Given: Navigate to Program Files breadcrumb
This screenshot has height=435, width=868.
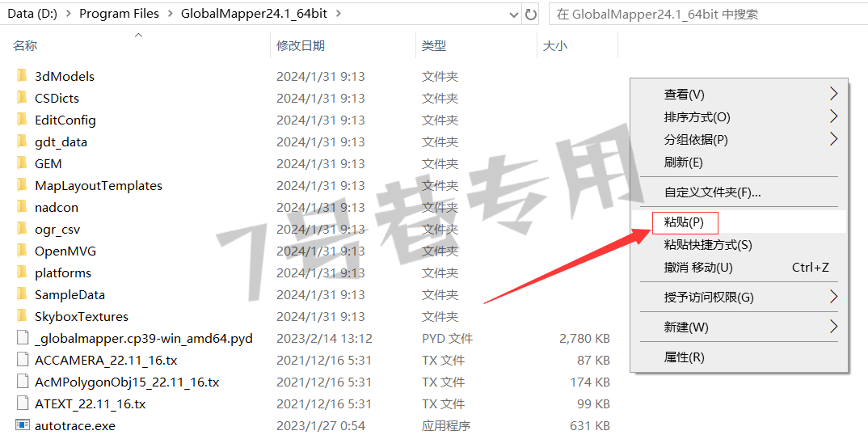Looking at the screenshot, I should point(119,14).
